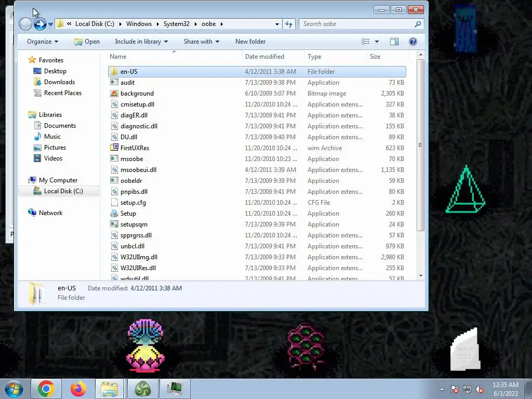
Task: Expand the arrow after oobe in breadcrumb
Action: pos(221,24)
